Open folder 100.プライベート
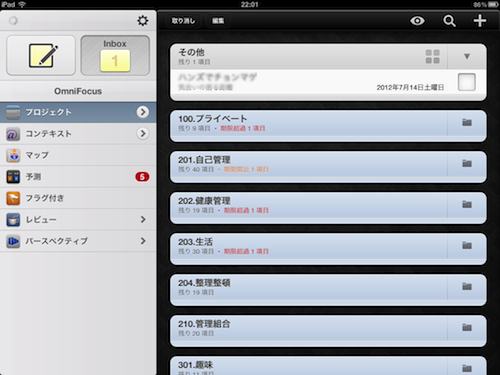The height and width of the screenshot is (375, 500). 328,126
